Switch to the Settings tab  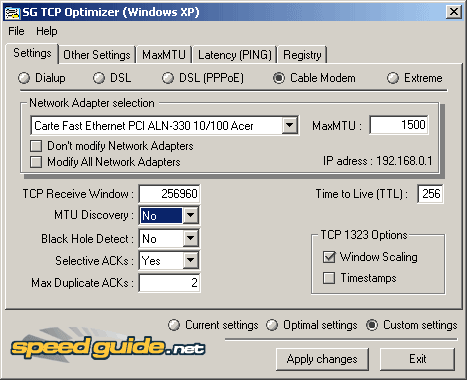point(32,53)
